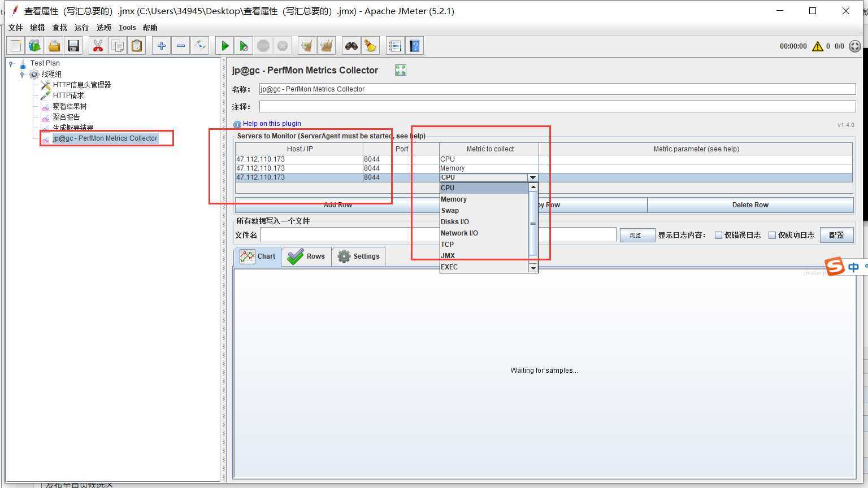Click the 文件名 filename input field
Screen dimensions: 868x488
point(438,235)
